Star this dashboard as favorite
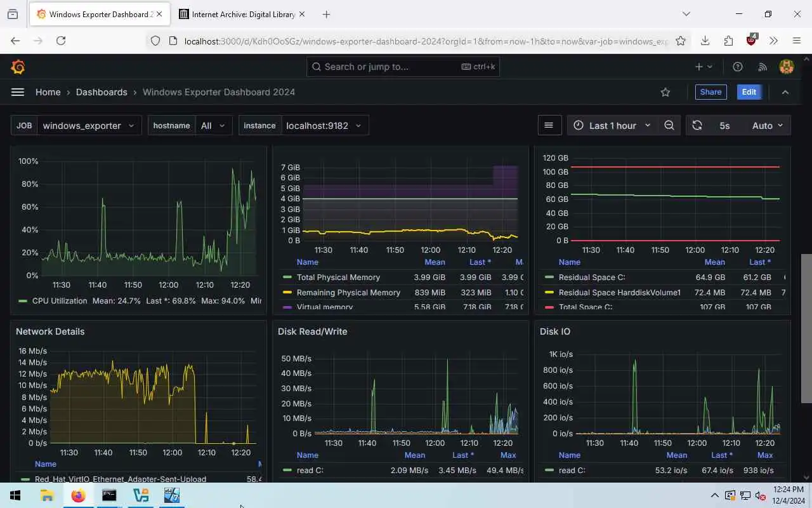The image size is (812, 508). 665,92
